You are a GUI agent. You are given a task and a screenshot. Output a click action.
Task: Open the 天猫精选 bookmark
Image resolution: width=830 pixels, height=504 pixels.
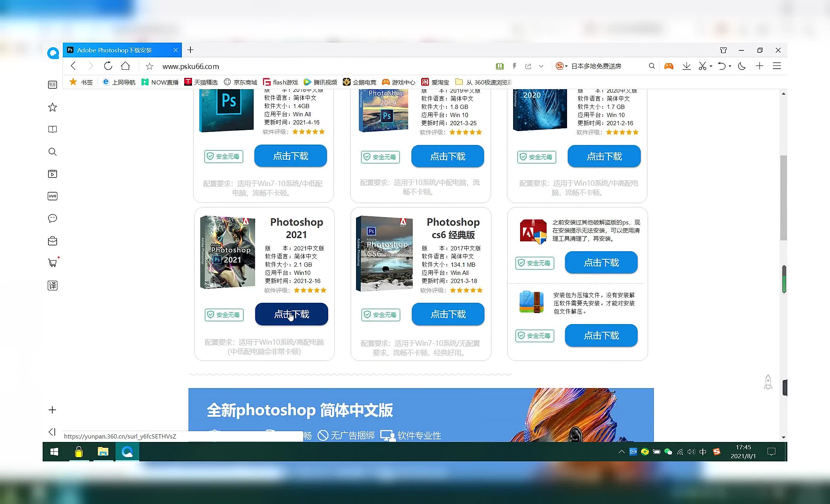tap(201, 82)
